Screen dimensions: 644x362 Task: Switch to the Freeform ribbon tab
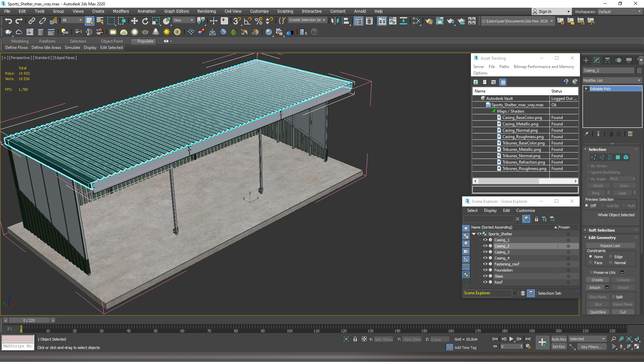[47, 41]
